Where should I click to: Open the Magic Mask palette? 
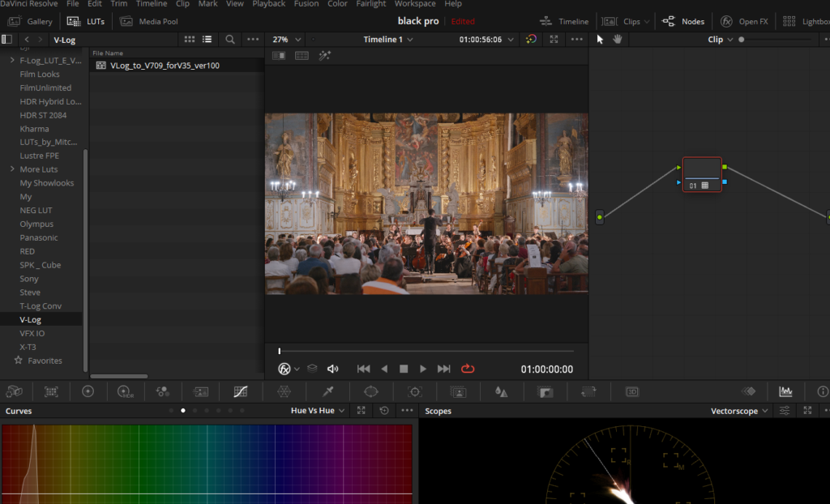pos(458,391)
